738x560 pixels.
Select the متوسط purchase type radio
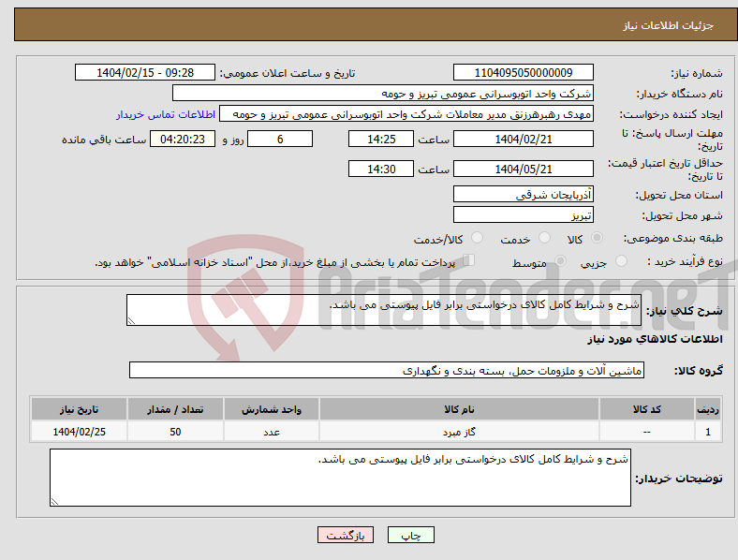point(560,260)
